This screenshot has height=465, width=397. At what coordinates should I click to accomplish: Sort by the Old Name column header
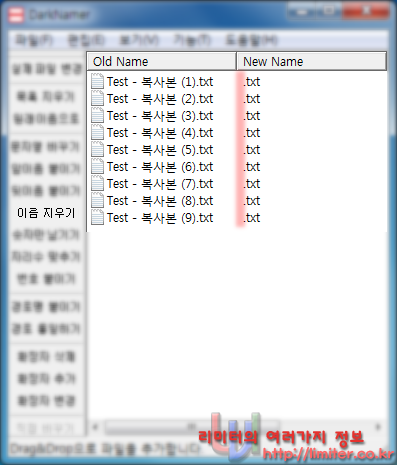point(162,61)
